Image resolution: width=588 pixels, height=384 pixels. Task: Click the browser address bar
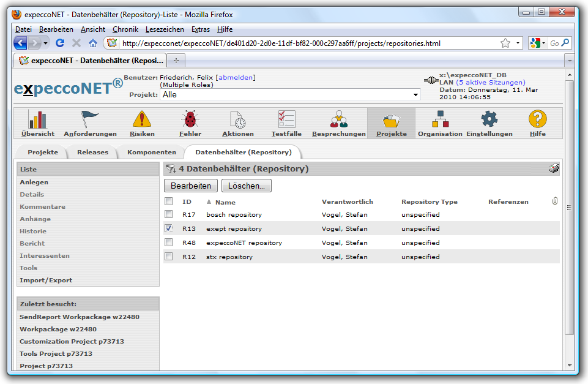(306, 43)
